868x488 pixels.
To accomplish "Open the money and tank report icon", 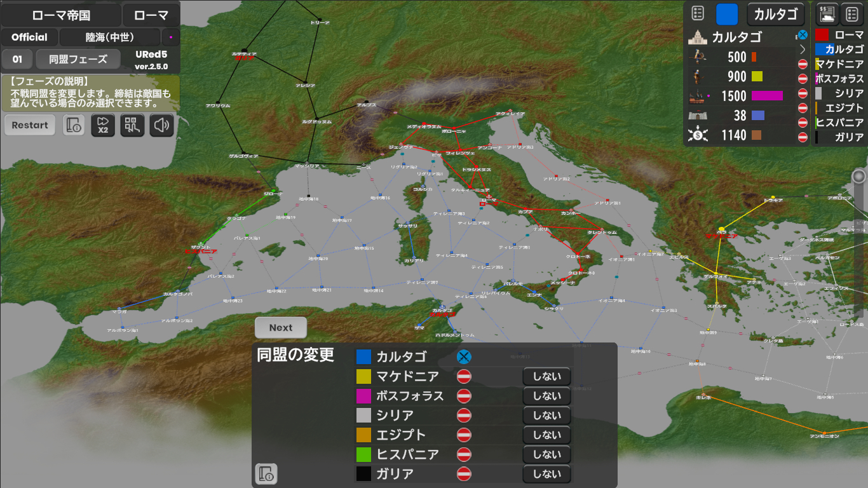I will [827, 13].
